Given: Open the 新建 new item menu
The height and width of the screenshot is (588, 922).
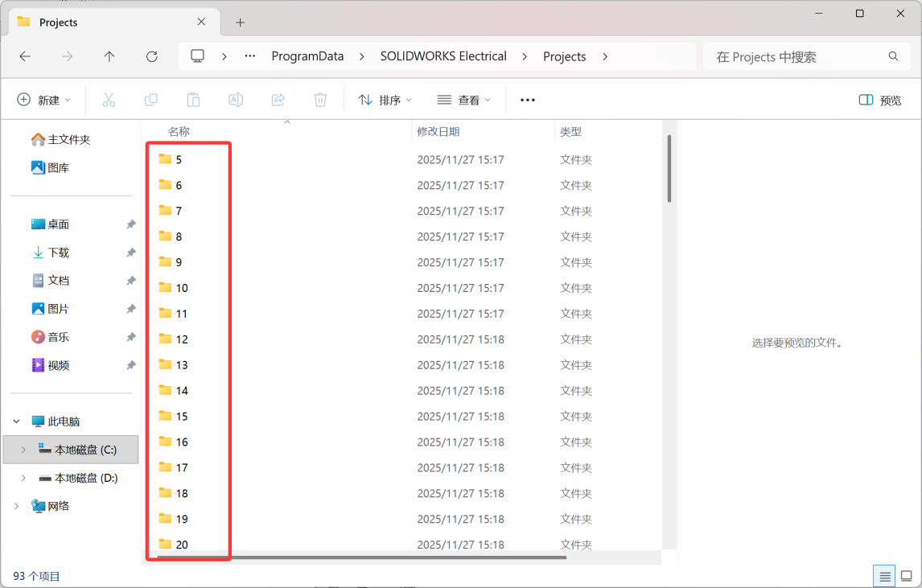Looking at the screenshot, I should [x=44, y=100].
